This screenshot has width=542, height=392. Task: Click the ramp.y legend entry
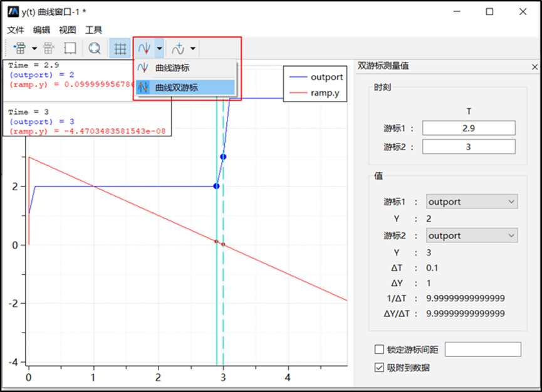point(314,93)
